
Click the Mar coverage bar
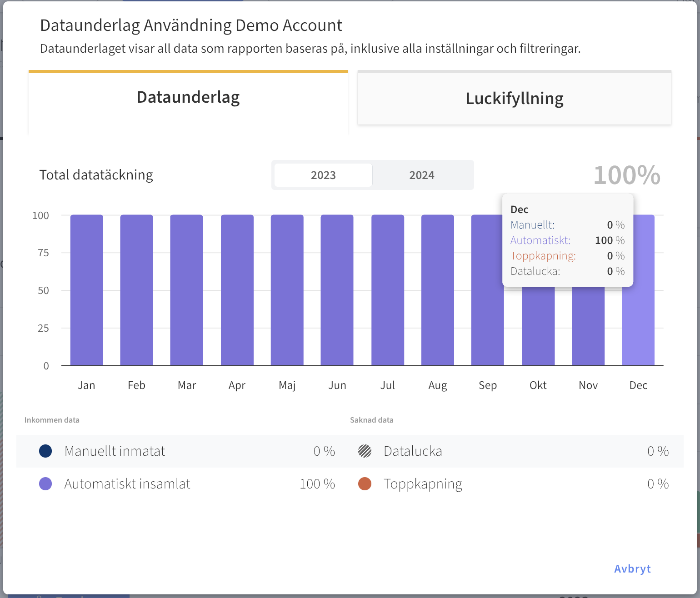(x=186, y=290)
